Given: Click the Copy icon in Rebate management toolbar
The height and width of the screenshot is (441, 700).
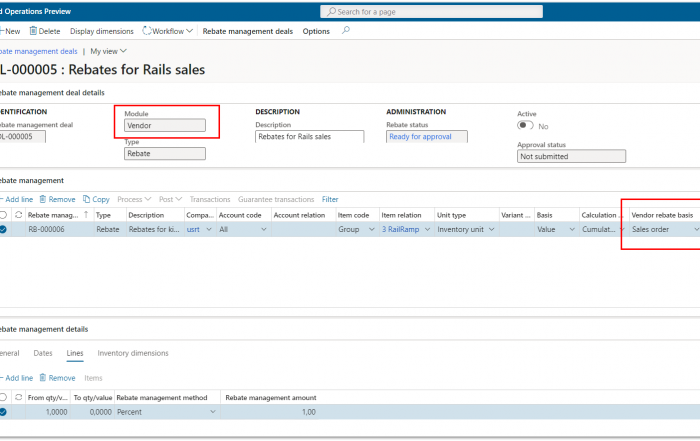Looking at the screenshot, I should (x=87, y=199).
